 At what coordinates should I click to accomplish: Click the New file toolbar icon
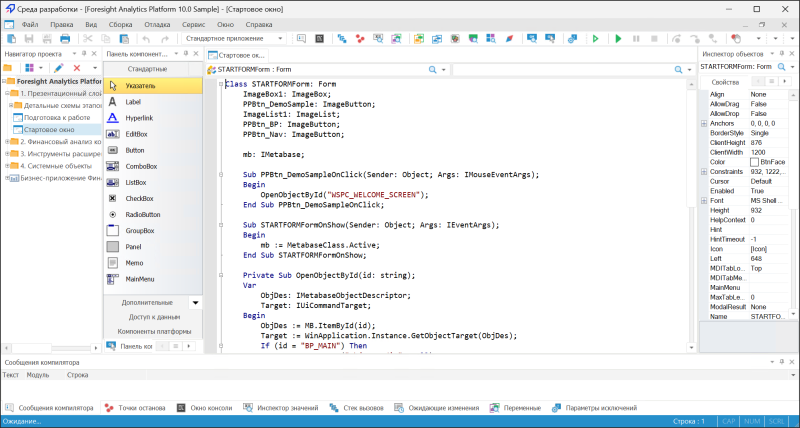11,39
